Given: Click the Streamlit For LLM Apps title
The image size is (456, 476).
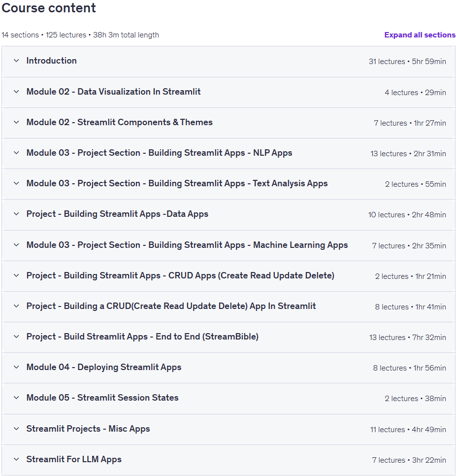Looking at the screenshot, I should pos(74,459).
